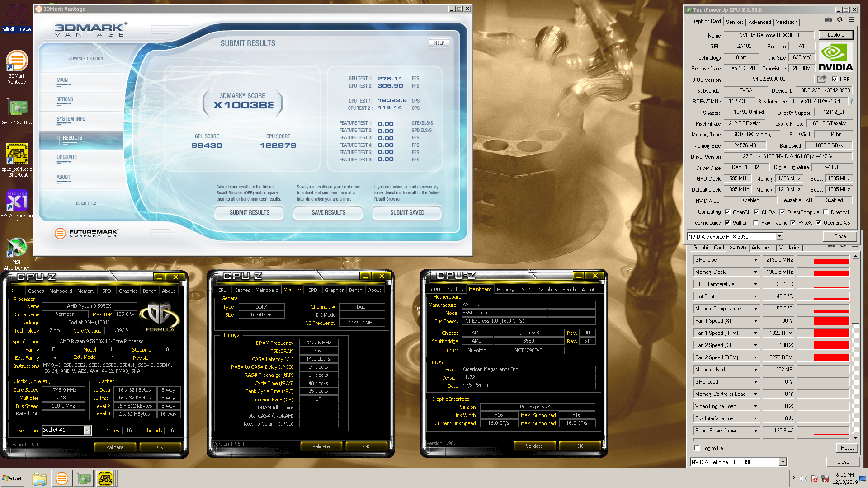Open the GPU selector dropdown in the upper GPU-Z window
The width and height of the screenshot is (868, 488).
(x=780, y=236)
